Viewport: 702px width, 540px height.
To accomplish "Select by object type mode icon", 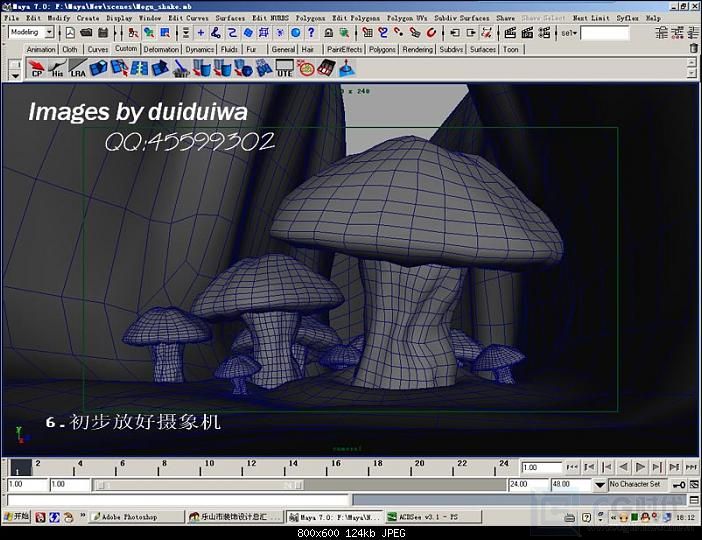I will coord(149,33).
